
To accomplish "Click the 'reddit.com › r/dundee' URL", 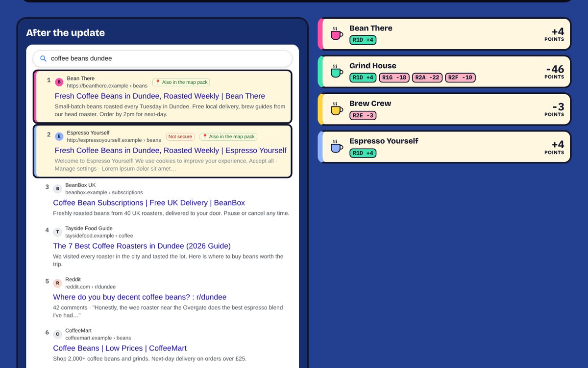I will point(90,287).
